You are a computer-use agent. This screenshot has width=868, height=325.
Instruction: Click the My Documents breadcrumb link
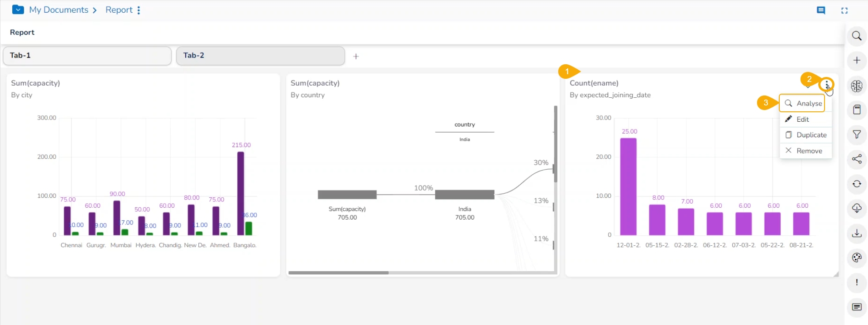[59, 10]
